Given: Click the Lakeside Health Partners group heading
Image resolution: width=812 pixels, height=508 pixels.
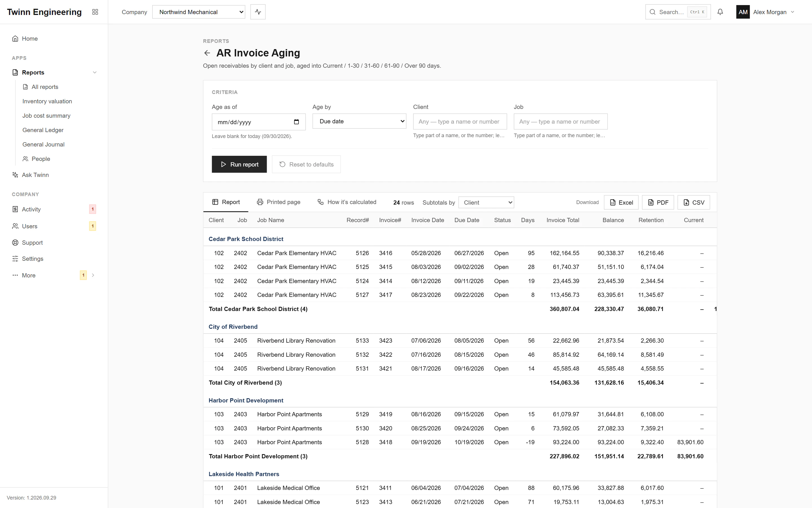Looking at the screenshot, I should pos(244,474).
